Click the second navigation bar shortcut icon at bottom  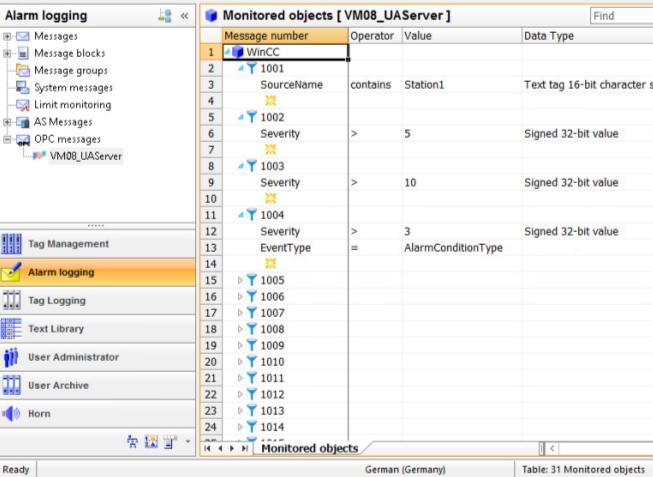coord(151,442)
